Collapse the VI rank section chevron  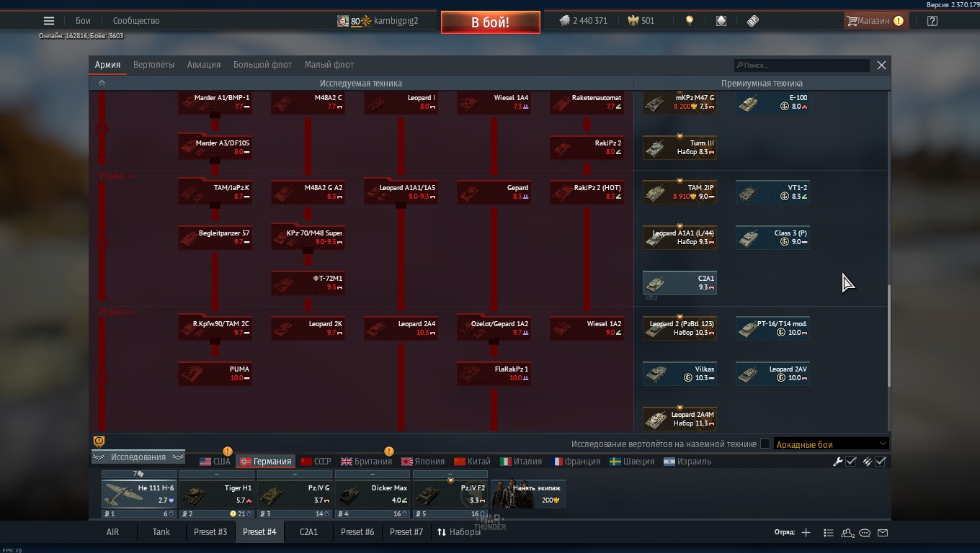coord(131,176)
